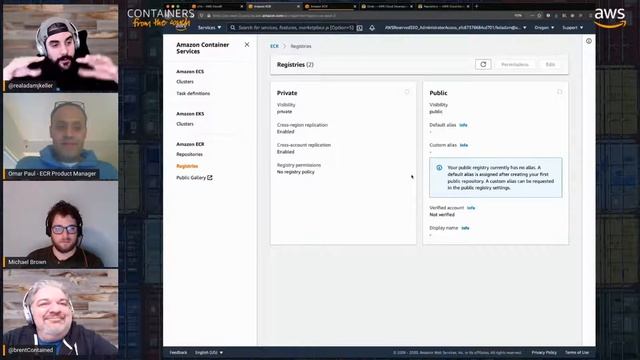This screenshot has width=640, height=360.
Task: Open Public Gallery external link icon
Action: pyautogui.click(x=210, y=178)
